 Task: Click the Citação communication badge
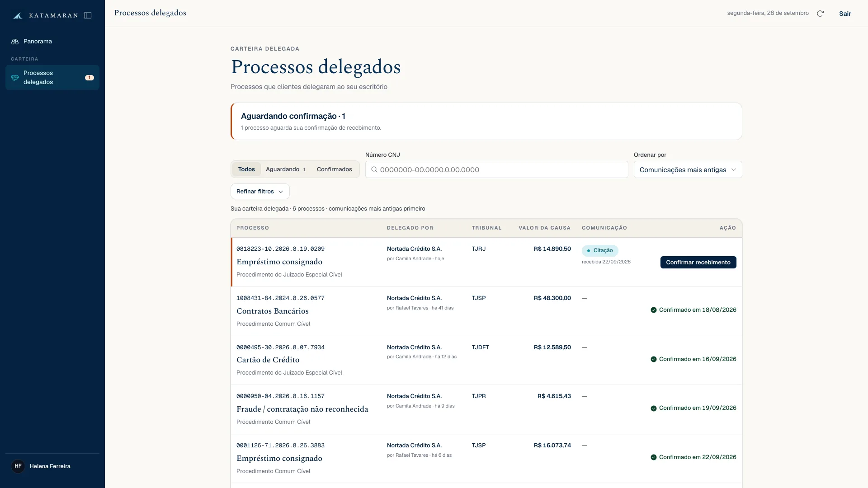[600, 250]
